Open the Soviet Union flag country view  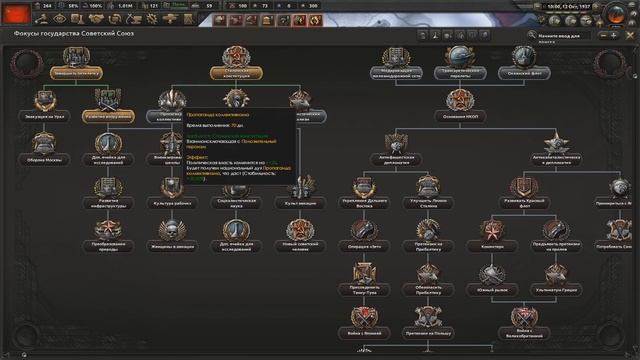[16, 13]
